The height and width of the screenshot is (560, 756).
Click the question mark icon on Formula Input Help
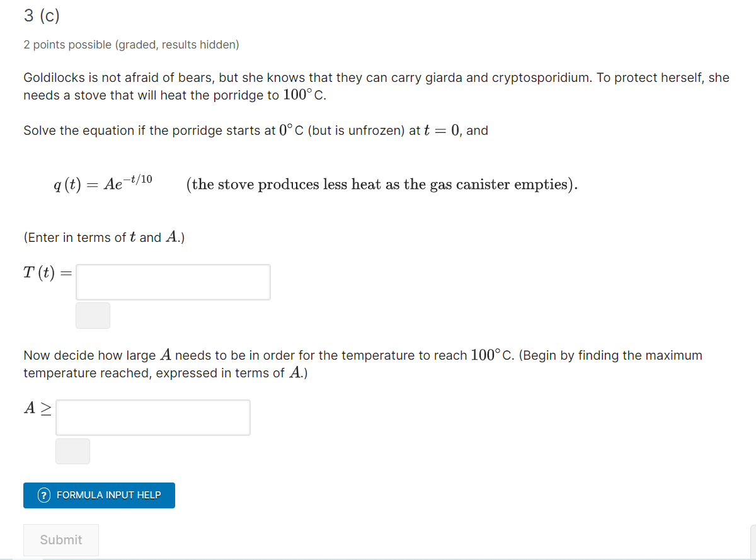coord(43,495)
